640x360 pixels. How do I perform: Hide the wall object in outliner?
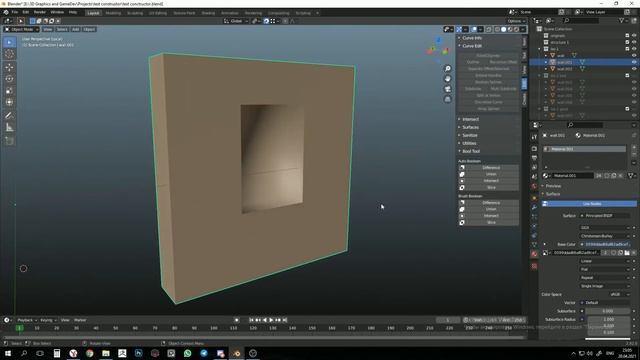[x=634, y=56]
